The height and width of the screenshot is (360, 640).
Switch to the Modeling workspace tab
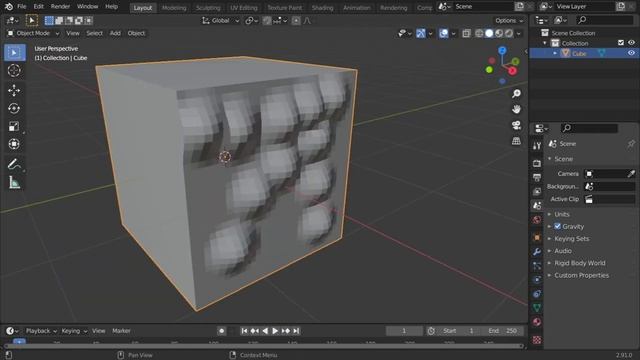174,8
